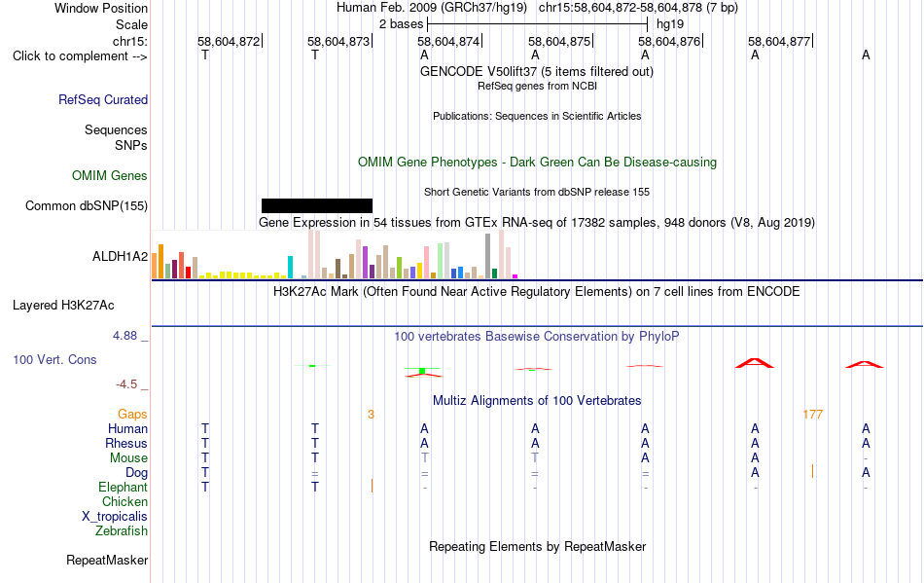The width and height of the screenshot is (924, 583).
Task: Click the magenta GTEx bar at far right
Action: 515,275
